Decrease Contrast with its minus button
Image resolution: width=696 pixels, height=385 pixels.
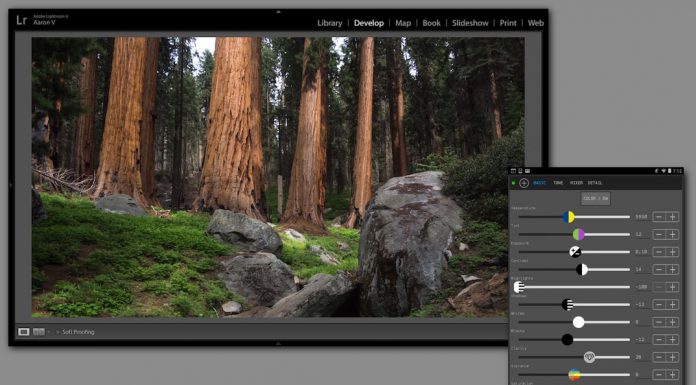(659, 270)
